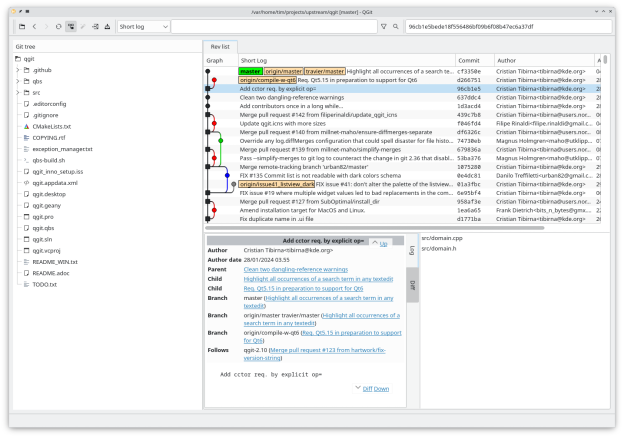This screenshot has width=624, height=438.
Task: Click the refresh icon in toolbar
Action: coord(59,26)
